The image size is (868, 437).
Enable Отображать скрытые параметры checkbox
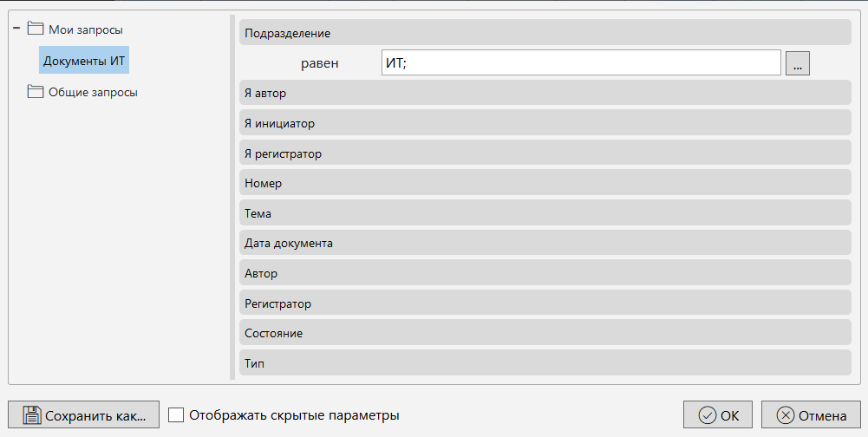click(176, 415)
